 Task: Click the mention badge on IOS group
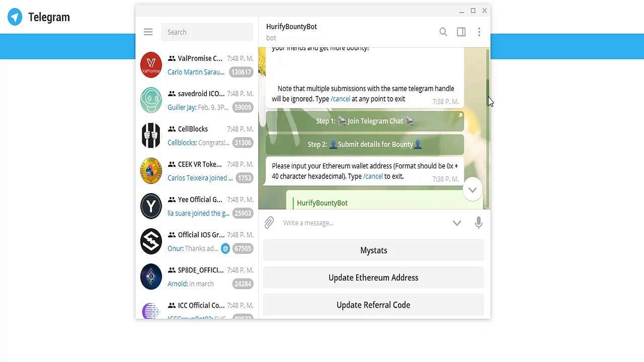click(x=225, y=248)
